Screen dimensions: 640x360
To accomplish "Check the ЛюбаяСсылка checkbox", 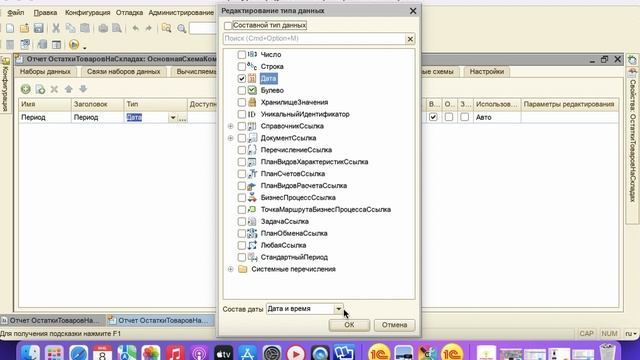I will pos(242,245).
